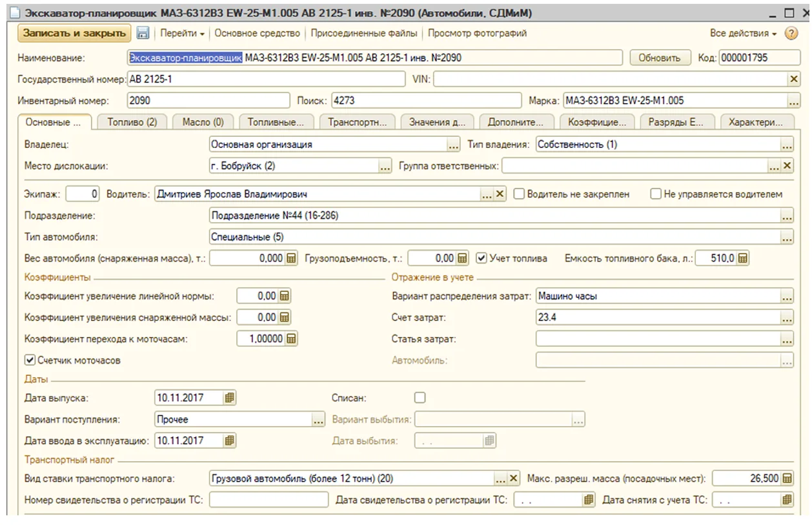Image resolution: width=812 pixels, height=525 pixels.
Task: Open the Все действия dropdown
Action: click(743, 33)
